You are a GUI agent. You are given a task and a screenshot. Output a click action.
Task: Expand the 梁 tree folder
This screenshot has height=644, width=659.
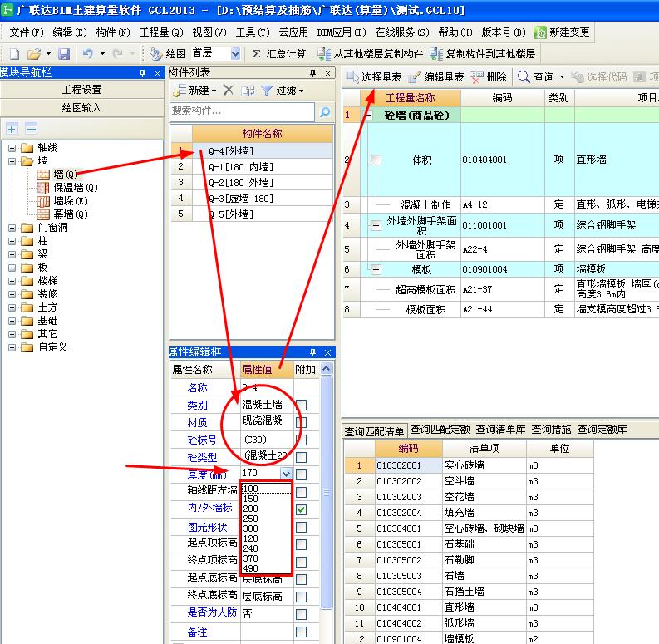click(12, 255)
